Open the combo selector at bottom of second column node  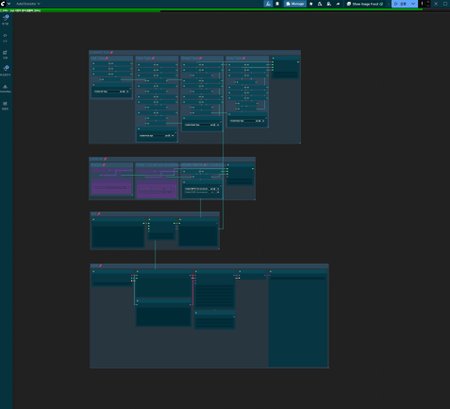click(x=157, y=136)
